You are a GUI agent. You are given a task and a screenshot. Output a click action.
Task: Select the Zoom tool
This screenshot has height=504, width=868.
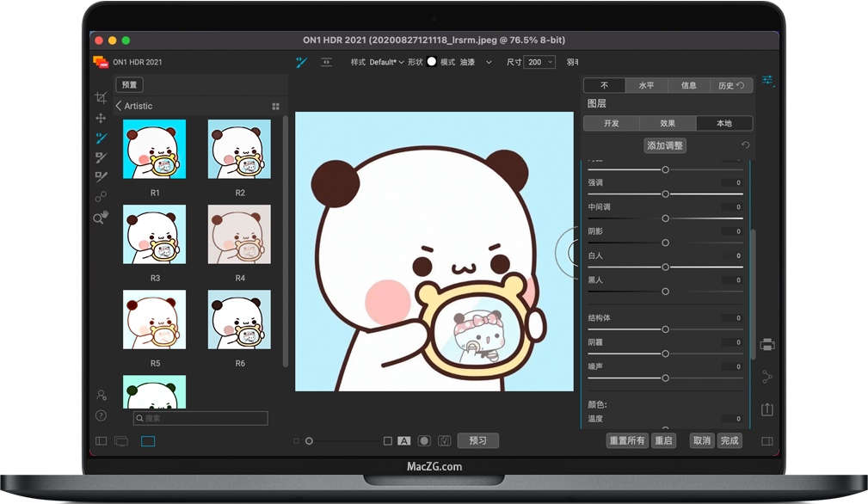[100, 218]
